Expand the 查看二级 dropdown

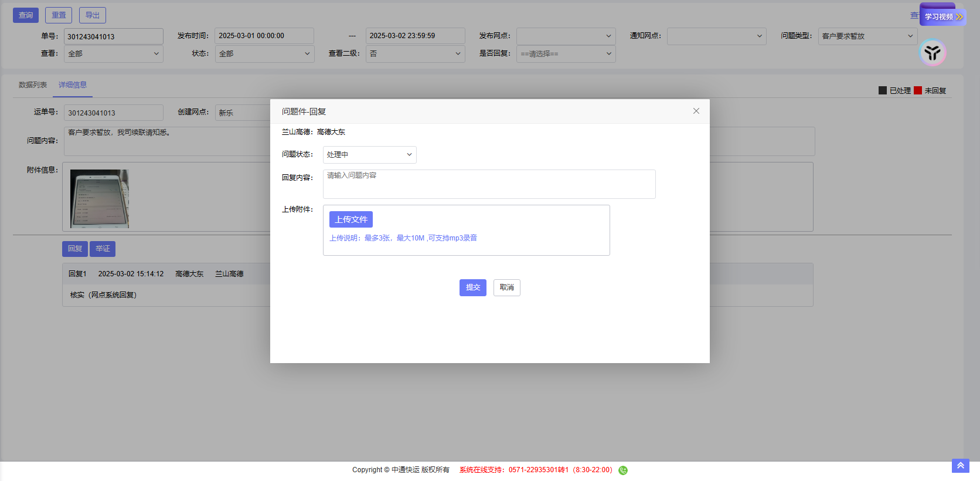415,54
